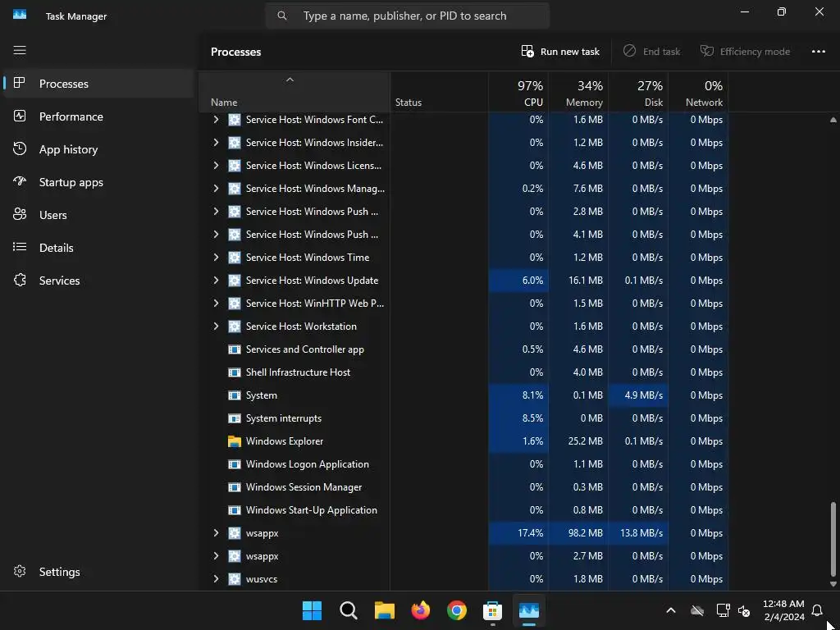Viewport: 840px width, 630px height.
Task: Open the three-dot more options menu
Action: tap(818, 52)
